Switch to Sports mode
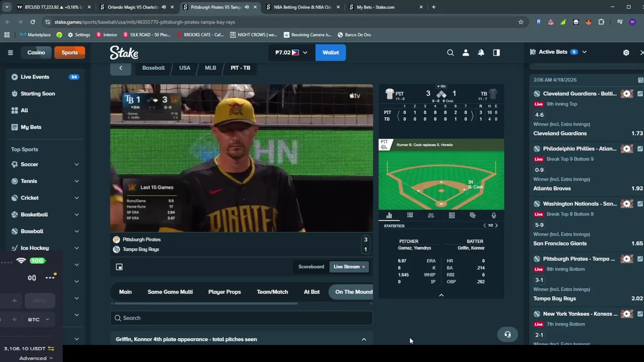The height and width of the screenshot is (362, 644). point(69,52)
